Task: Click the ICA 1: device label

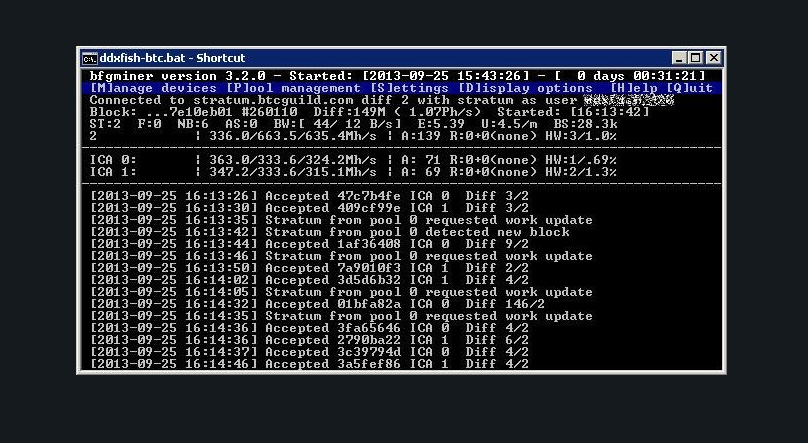Action: click(x=113, y=172)
